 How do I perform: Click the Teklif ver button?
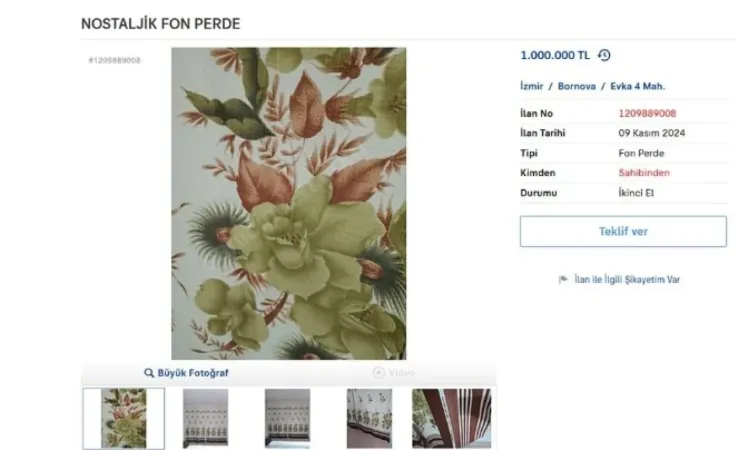pyautogui.click(x=623, y=231)
